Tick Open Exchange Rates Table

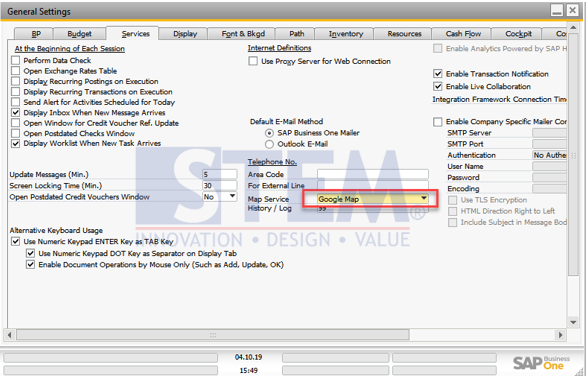[15, 71]
